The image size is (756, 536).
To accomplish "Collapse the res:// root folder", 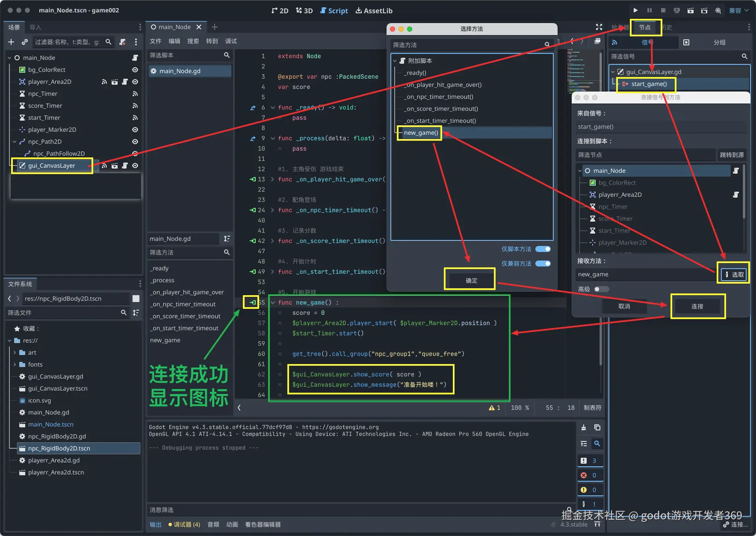I will click(x=9, y=341).
